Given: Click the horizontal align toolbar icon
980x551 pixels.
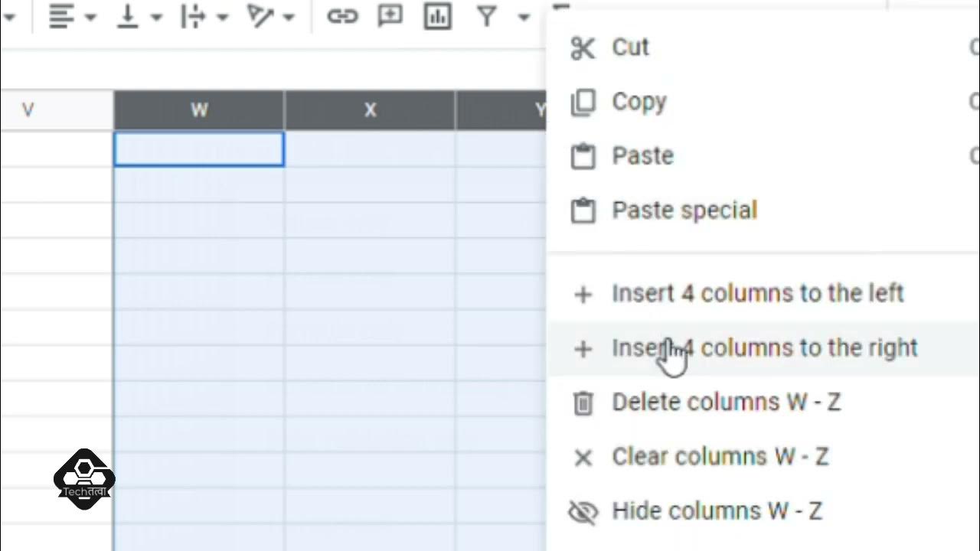Looking at the screenshot, I should [x=60, y=16].
